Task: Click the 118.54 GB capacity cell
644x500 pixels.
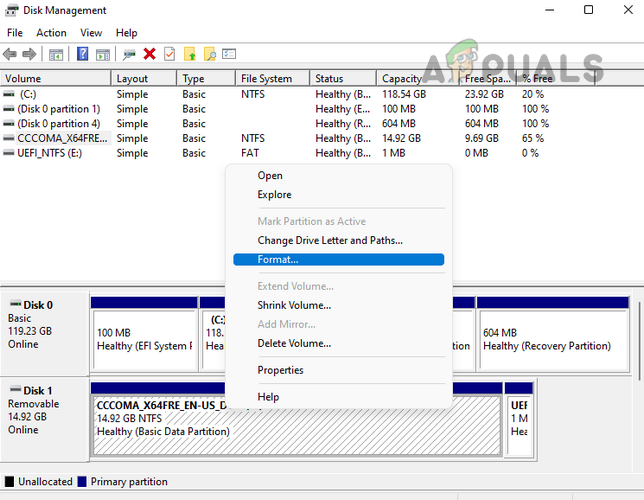Action: (404, 94)
